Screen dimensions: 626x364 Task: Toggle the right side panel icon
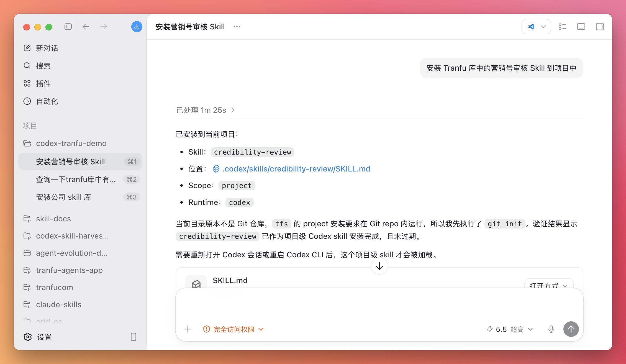tap(600, 27)
